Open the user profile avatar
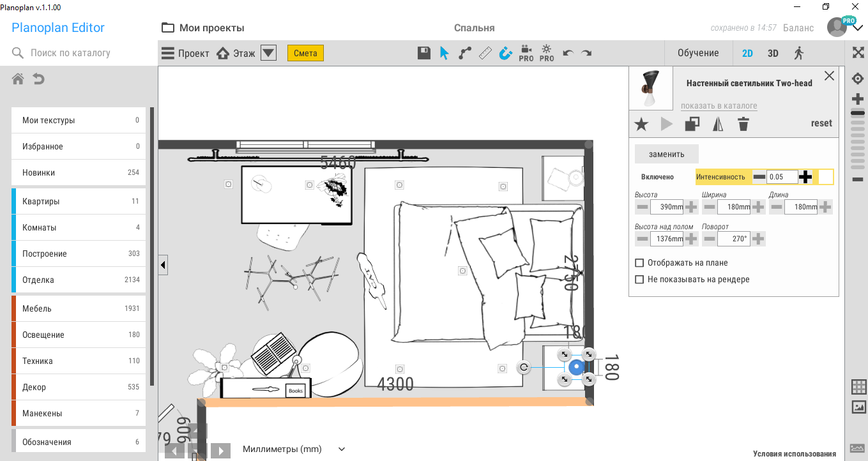868x461 pixels. tap(837, 27)
